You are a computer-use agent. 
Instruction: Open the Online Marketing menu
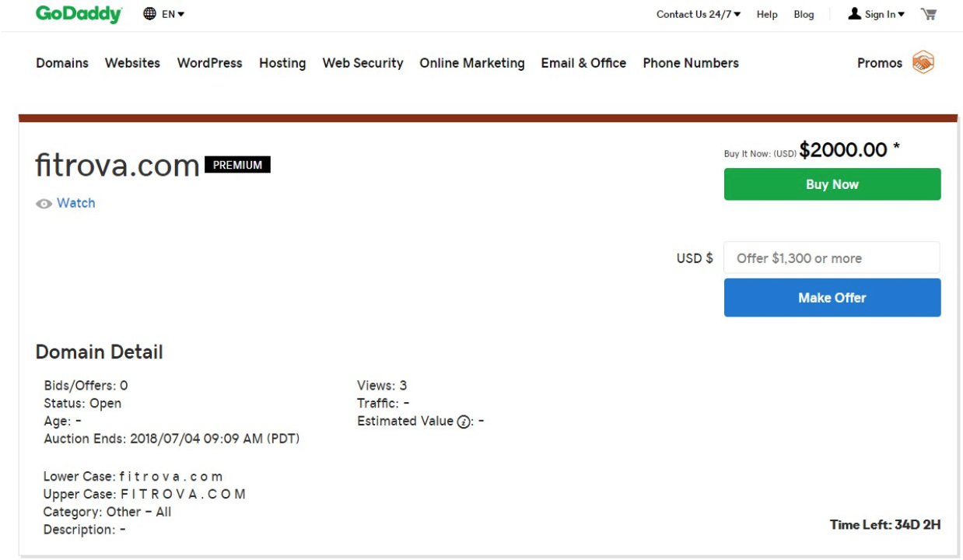point(472,63)
